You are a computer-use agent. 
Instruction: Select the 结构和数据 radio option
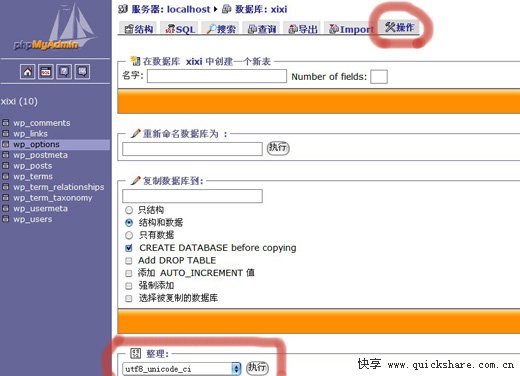tap(129, 222)
